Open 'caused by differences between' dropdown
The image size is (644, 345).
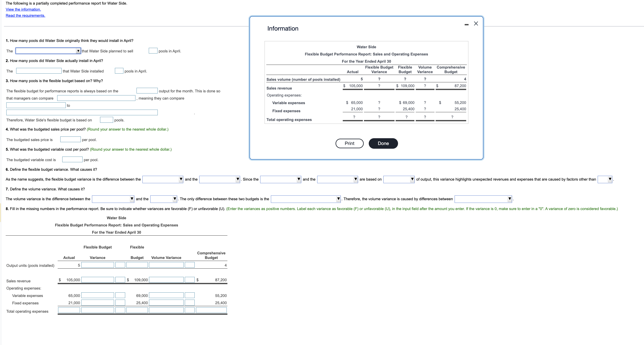coord(483,199)
